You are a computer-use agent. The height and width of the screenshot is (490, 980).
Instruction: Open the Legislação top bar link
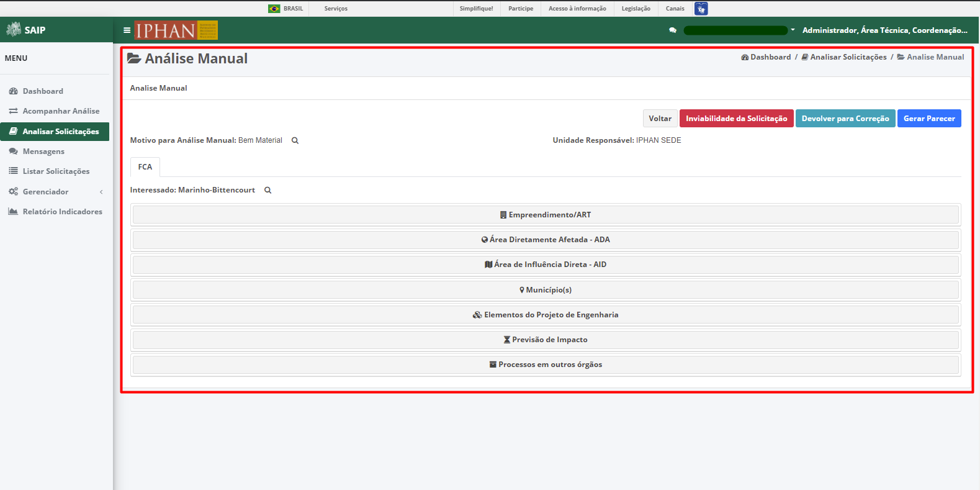click(x=636, y=9)
